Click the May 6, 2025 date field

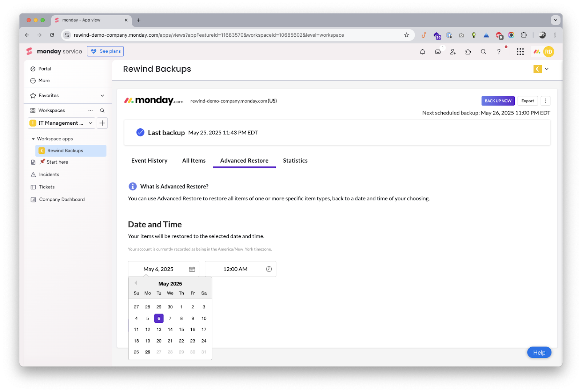coord(163,269)
